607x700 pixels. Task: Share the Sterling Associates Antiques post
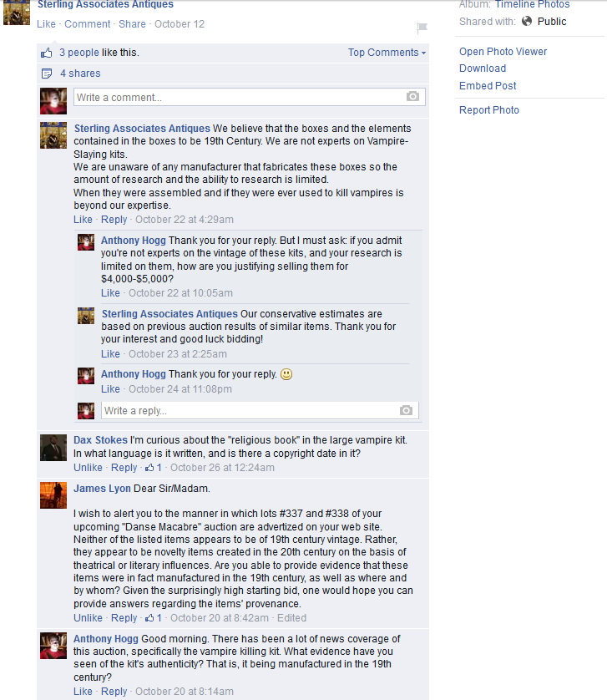[x=132, y=24]
